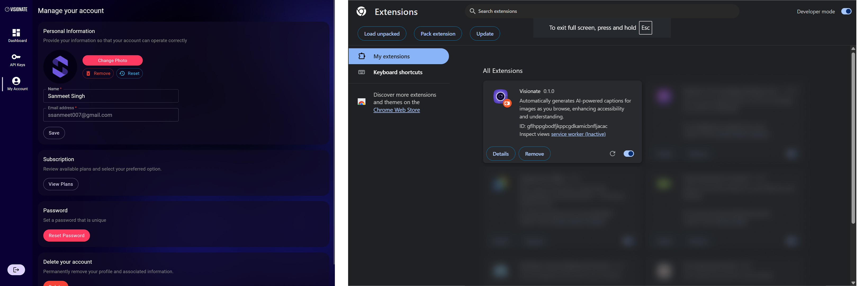Click the Change Photo button
868x286 pixels.
pos(112,61)
